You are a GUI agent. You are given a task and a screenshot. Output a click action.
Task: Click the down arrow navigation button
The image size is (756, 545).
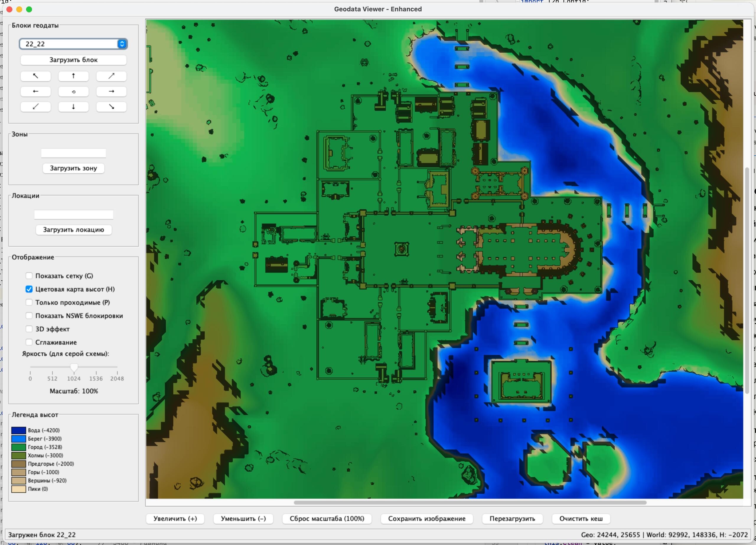click(x=73, y=107)
